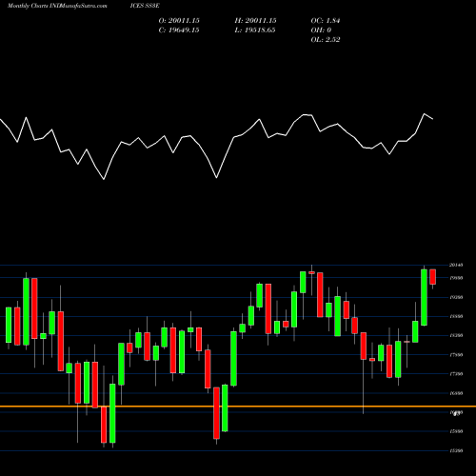
Task: Click the 'OL: 2.52' reading
Action: pyautogui.click(x=326, y=40)
